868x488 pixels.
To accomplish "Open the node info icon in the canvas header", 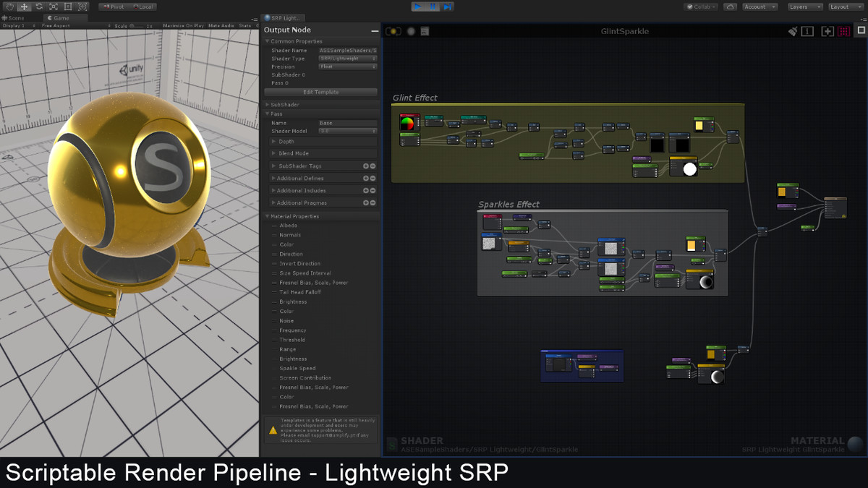I will coord(808,31).
